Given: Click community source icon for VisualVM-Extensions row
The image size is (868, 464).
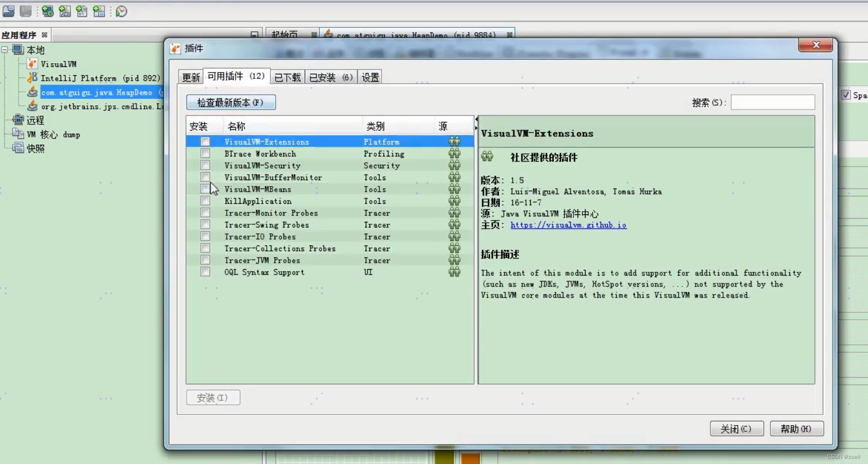Looking at the screenshot, I should coord(454,142).
